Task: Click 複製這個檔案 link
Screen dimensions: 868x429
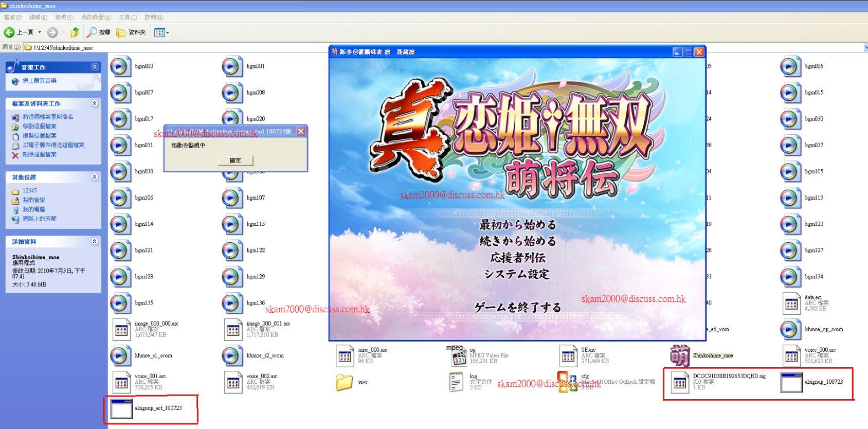Action: point(40,136)
